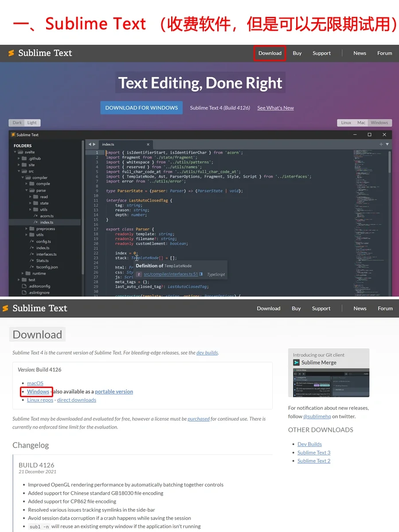Open Sublime Text 2 under Other Downloads
Screen dimensions: 399x532
[x=314, y=461]
